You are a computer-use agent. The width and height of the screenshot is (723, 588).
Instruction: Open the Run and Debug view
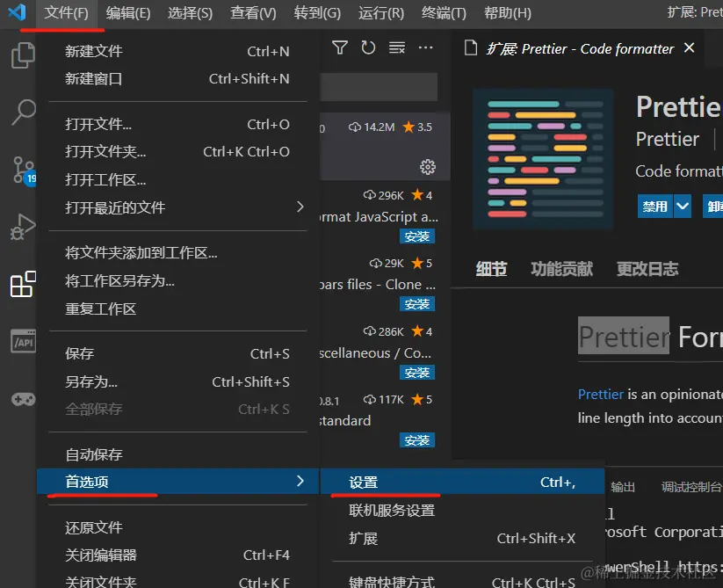20,226
